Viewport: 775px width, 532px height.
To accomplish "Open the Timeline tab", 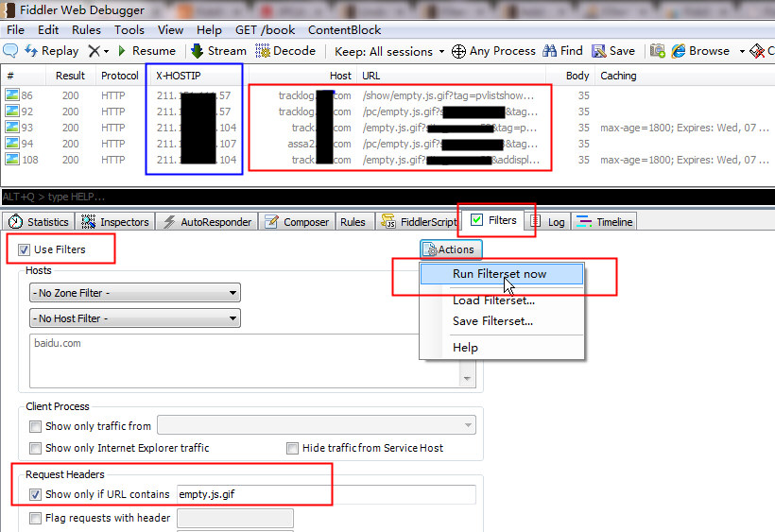I will coord(605,222).
